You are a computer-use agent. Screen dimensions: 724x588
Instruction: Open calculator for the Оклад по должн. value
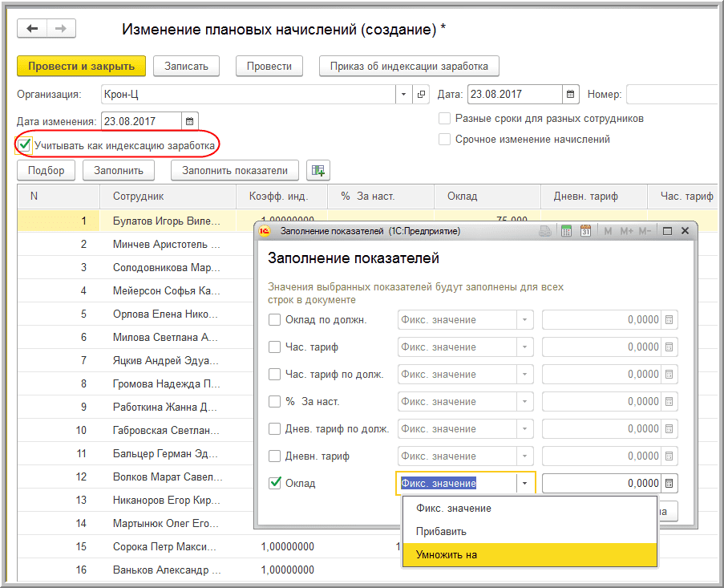point(669,319)
